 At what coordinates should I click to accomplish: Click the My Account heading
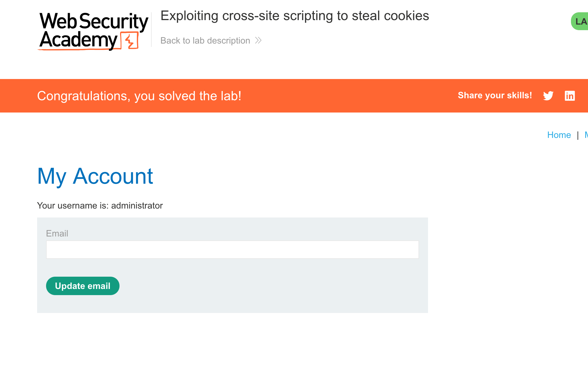[x=95, y=176]
